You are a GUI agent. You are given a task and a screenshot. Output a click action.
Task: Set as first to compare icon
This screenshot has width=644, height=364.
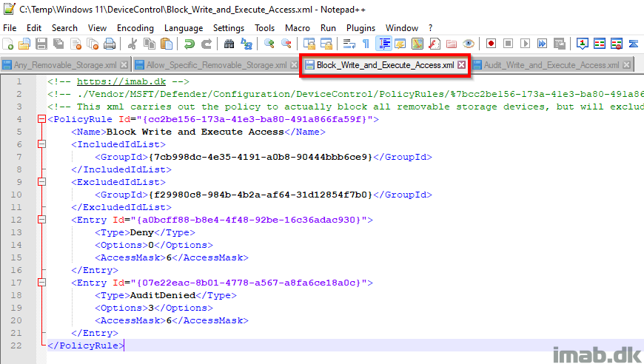583,44
